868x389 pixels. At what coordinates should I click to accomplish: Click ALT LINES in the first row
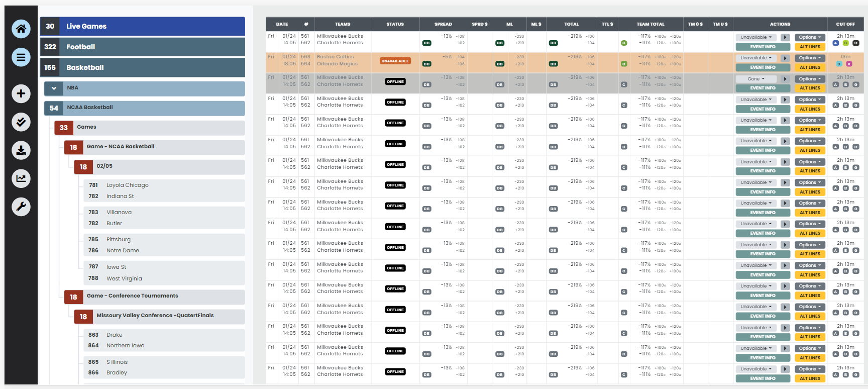(x=810, y=47)
